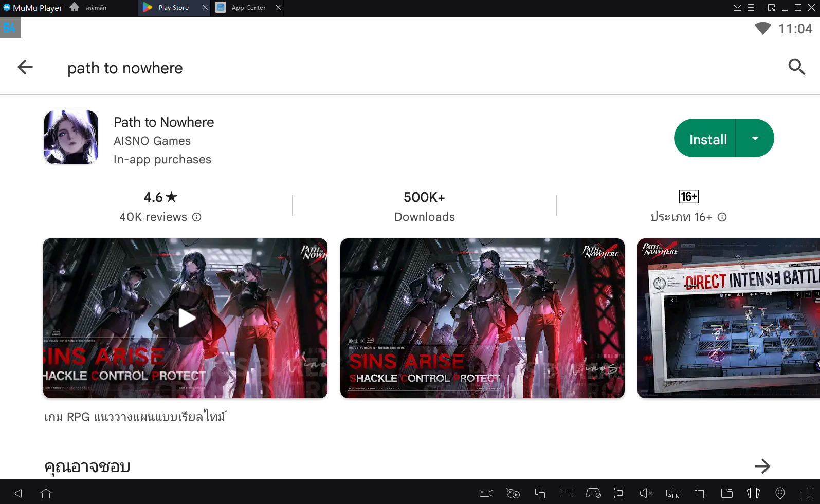820x504 pixels.
Task: Play the Path to Nowhere trailer video
Action: 186,318
